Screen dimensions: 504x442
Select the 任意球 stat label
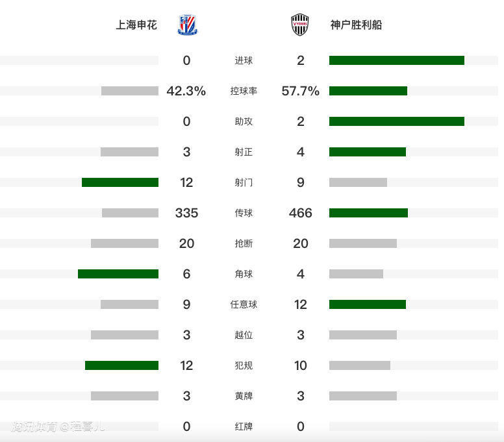(x=244, y=304)
